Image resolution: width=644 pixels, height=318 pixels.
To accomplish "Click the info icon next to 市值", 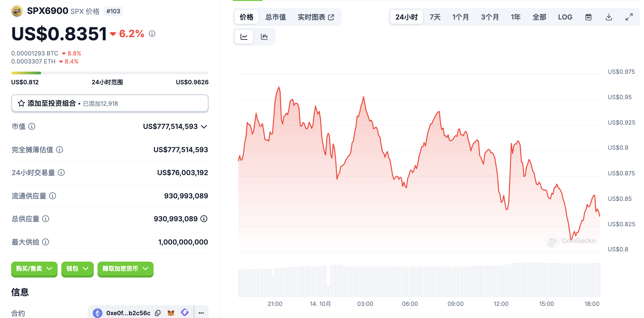I will pyautogui.click(x=32, y=126).
